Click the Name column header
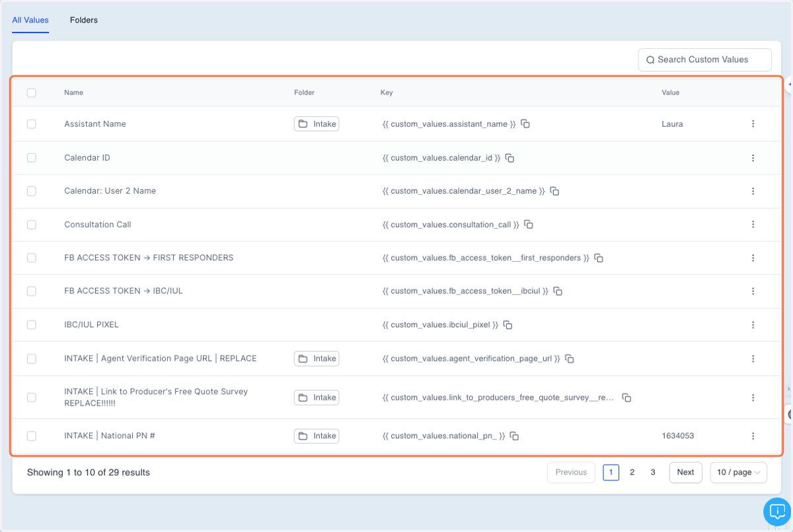 [73, 93]
